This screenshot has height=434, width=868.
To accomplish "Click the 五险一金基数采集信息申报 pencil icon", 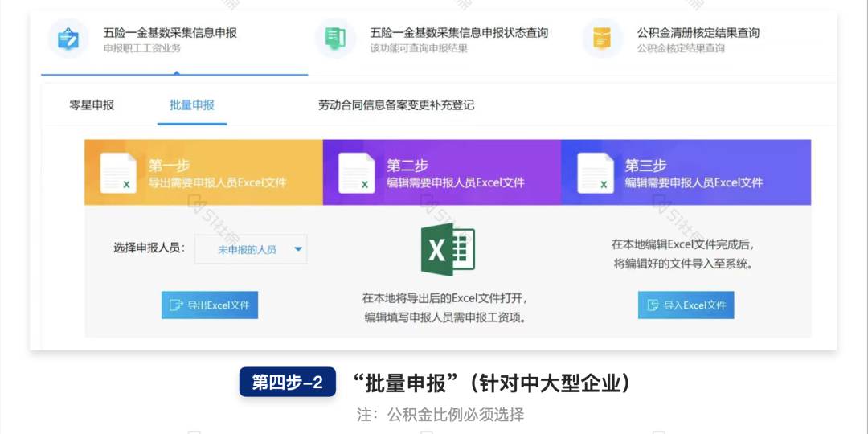I will point(68,39).
